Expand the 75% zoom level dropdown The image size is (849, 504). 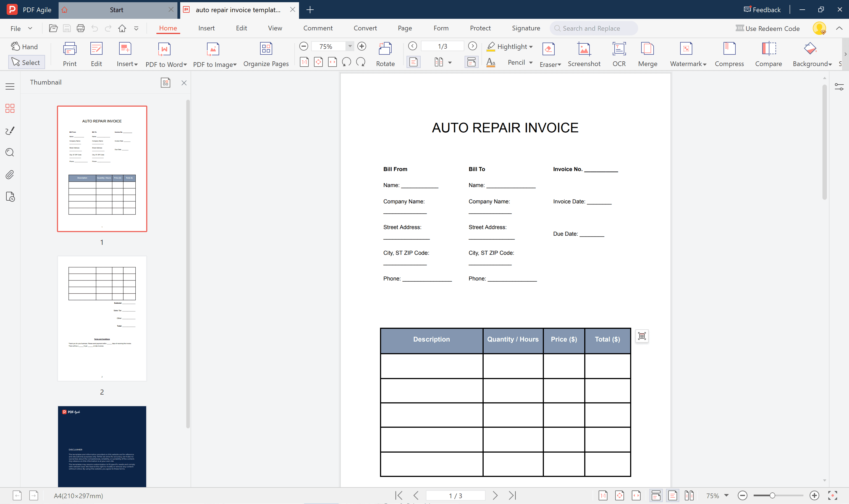click(350, 46)
